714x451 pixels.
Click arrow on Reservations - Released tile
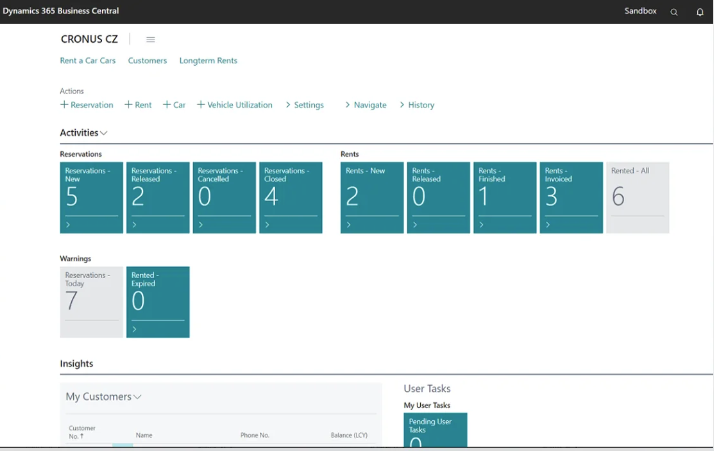pyautogui.click(x=134, y=225)
